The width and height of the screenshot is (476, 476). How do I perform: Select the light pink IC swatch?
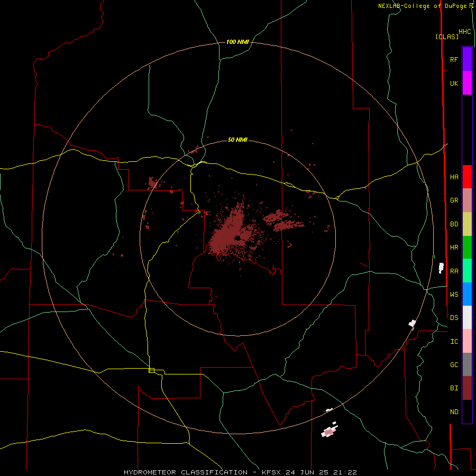coord(467,341)
